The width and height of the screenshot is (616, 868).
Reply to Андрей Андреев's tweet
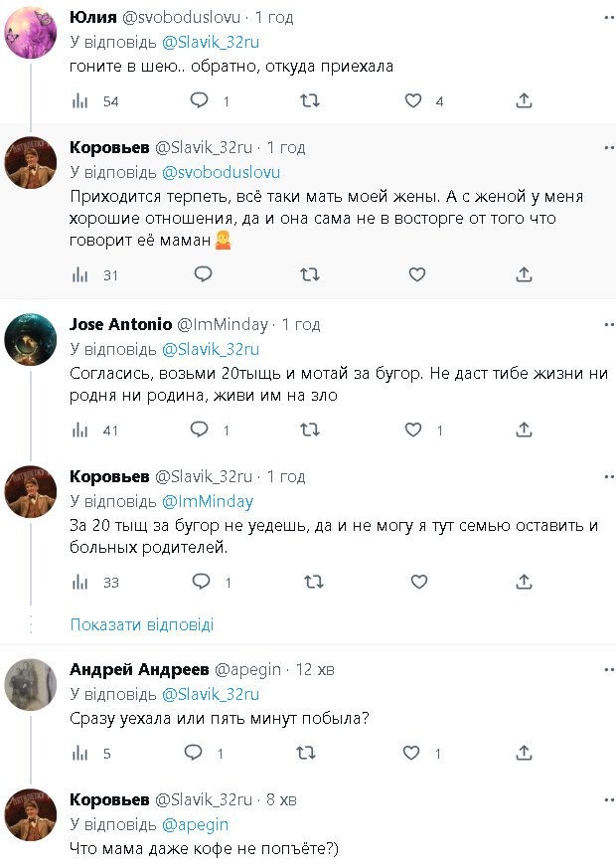coord(200,754)
